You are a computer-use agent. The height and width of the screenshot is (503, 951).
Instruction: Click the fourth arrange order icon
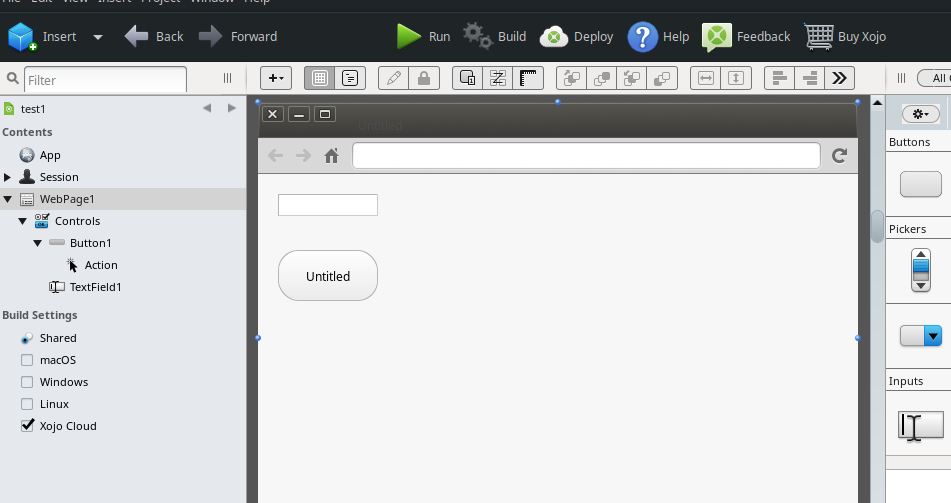662,78
